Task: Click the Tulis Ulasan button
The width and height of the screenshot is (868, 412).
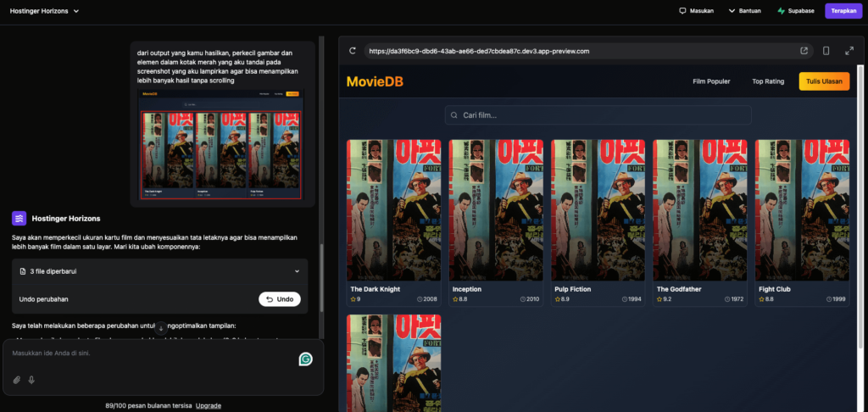Action: [x=824, y=81]
